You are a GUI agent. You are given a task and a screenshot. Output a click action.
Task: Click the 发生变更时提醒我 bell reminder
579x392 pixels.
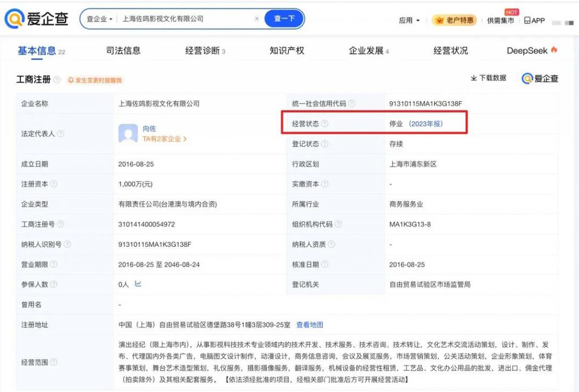coord(95,80)
